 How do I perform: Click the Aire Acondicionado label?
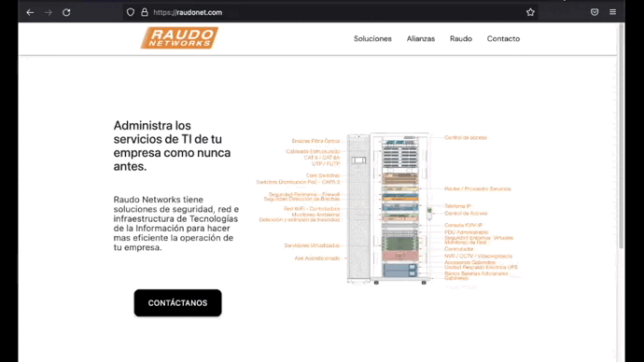(316, 258)
